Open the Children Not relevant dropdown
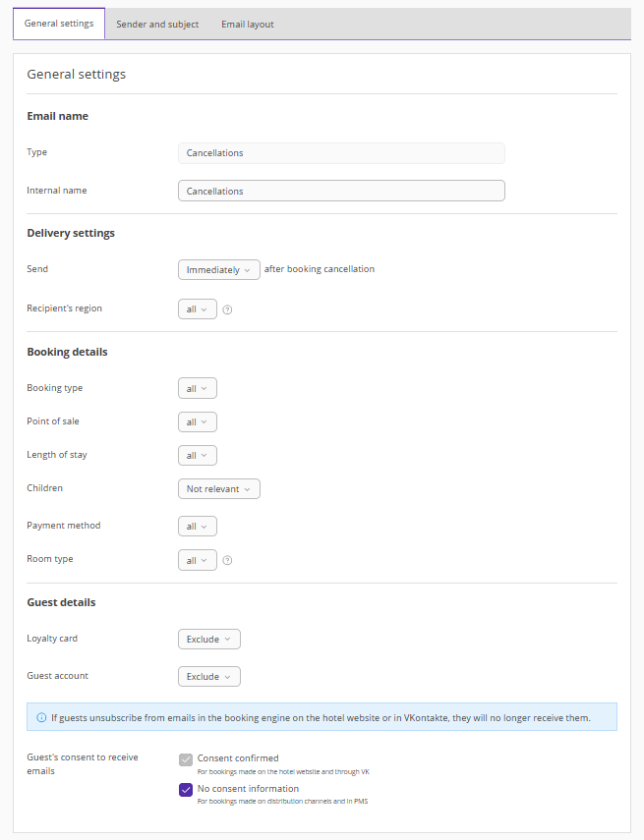The width and height of the screenshot is (644, 840). coord(218,488)
